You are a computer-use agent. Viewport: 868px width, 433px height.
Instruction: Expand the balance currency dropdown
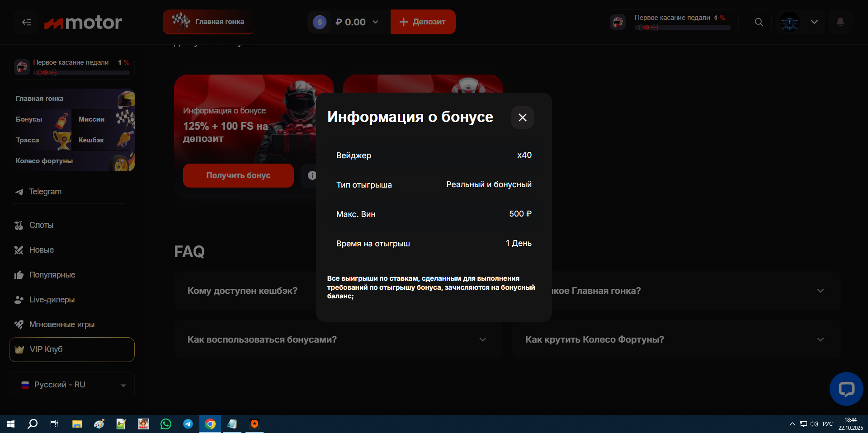(375, 22)
